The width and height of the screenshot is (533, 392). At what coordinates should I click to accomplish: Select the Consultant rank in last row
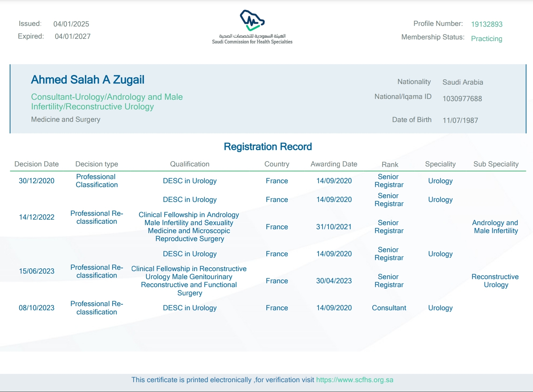coord(389,308)
